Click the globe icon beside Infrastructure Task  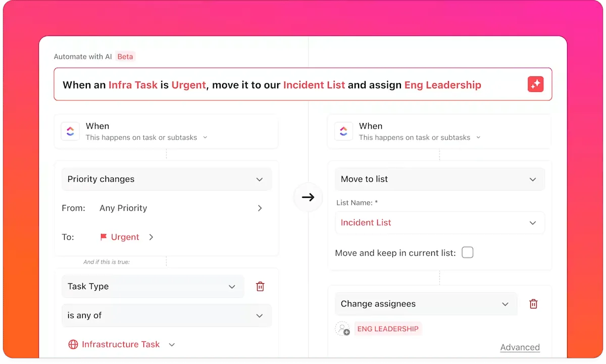click(x=73, y=344)
